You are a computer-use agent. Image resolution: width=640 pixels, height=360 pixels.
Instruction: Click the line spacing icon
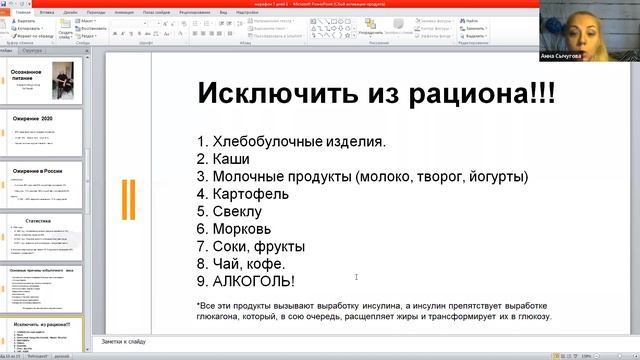click(x=240, y=23)
